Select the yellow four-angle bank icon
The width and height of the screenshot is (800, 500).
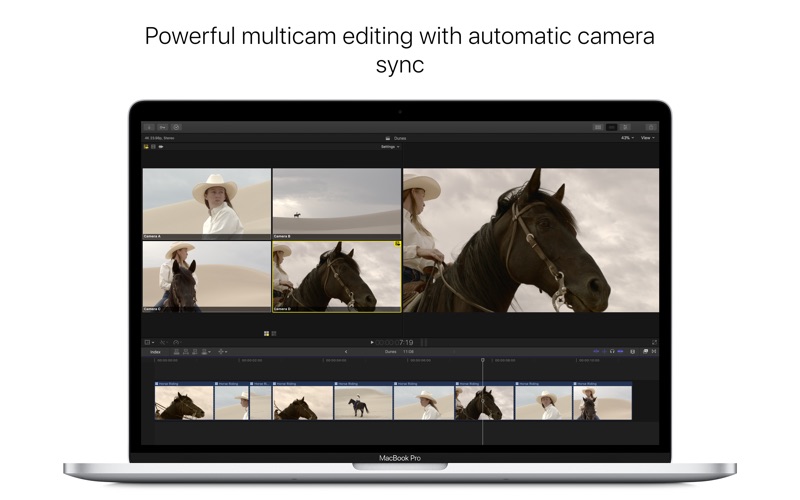click(x=266, y=334)
